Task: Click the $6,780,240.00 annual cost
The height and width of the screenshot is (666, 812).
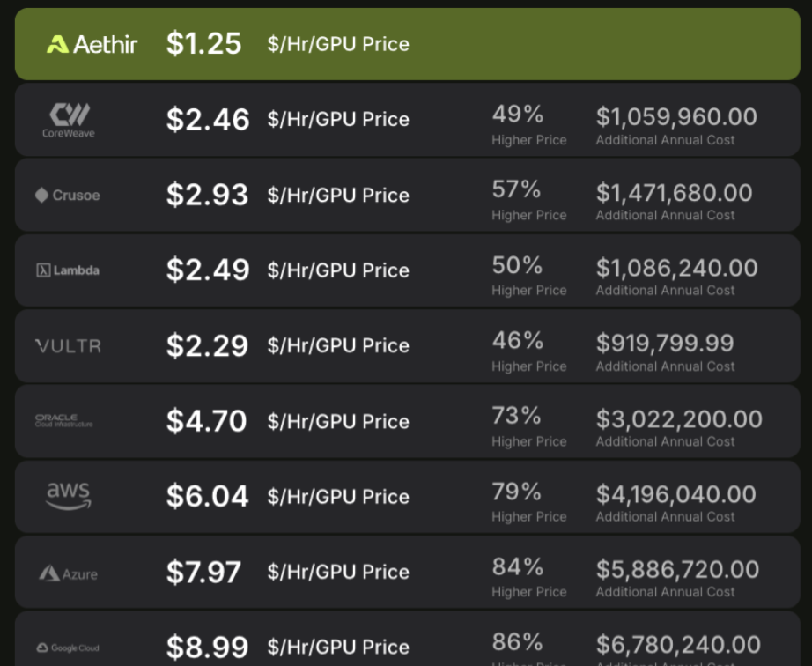Action: (678, 645)
